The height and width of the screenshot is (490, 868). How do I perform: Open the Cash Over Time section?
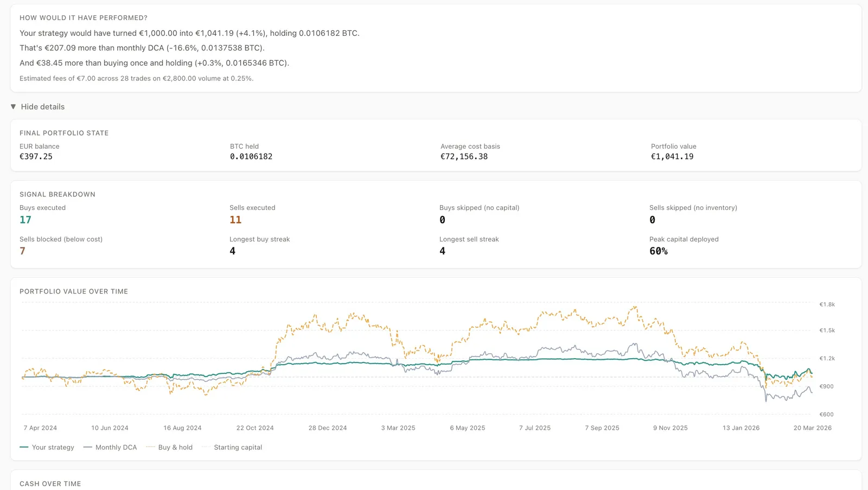coord(50,483)
